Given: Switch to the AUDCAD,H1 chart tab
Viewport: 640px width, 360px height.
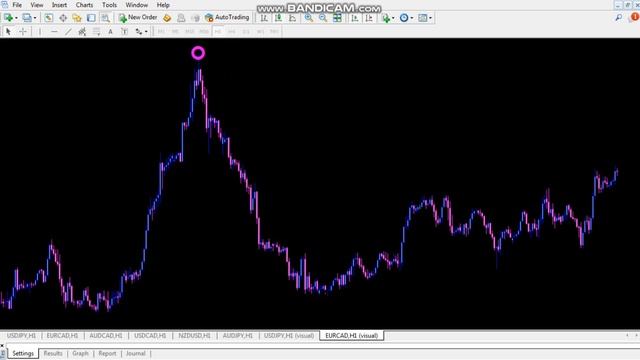Looking at the screenshot, I should coord(106,336).
